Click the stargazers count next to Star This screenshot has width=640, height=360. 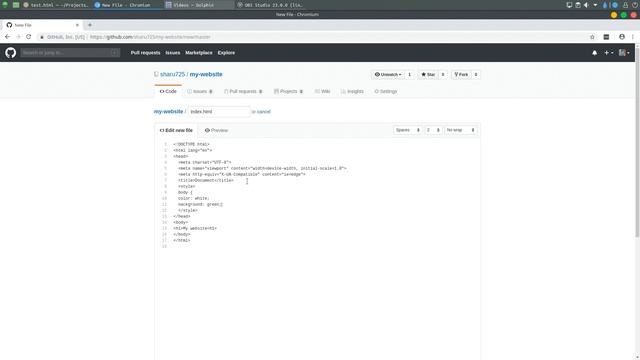[443, 75]
